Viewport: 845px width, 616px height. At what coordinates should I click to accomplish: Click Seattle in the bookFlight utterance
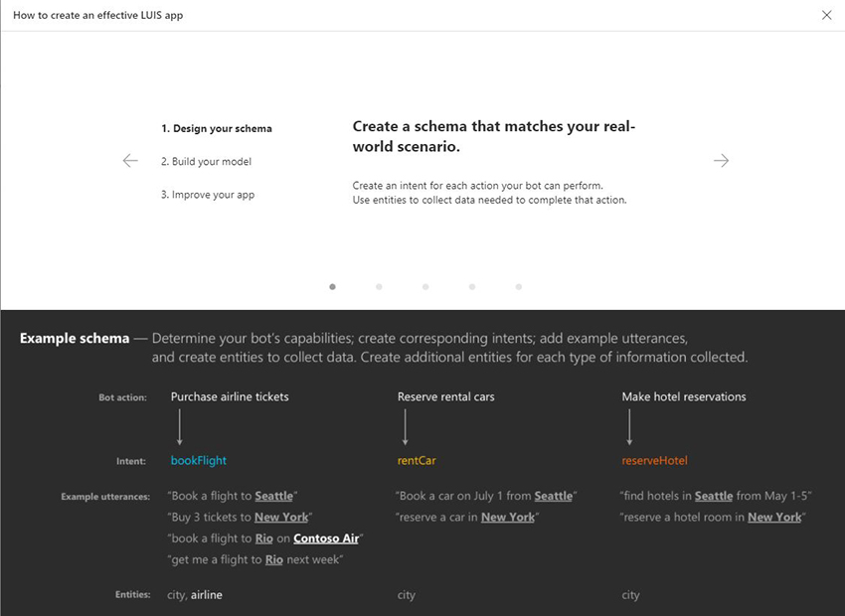(274, 496)
